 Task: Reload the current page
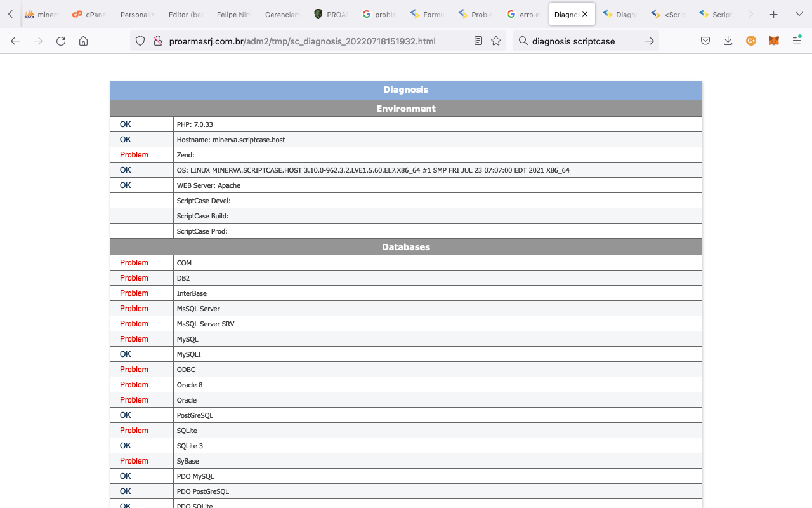pyautogui.click(x=61, y=41)
